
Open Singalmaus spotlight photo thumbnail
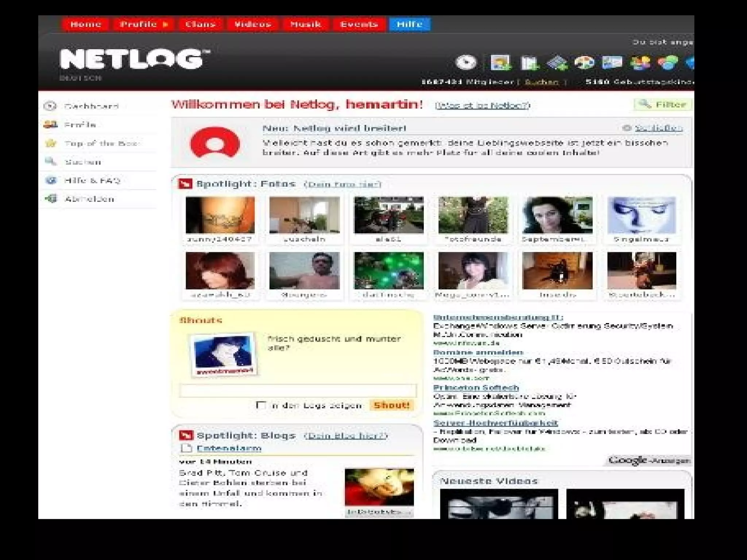click(641, 215)
